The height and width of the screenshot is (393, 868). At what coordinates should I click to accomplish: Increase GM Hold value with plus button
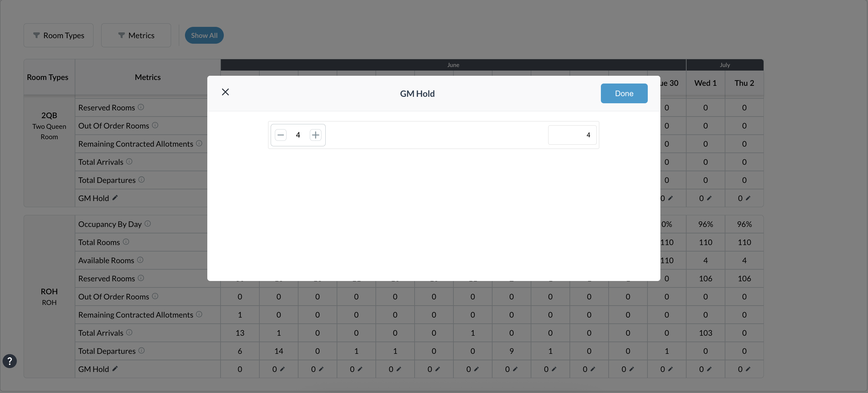click(x=315, y=135)
